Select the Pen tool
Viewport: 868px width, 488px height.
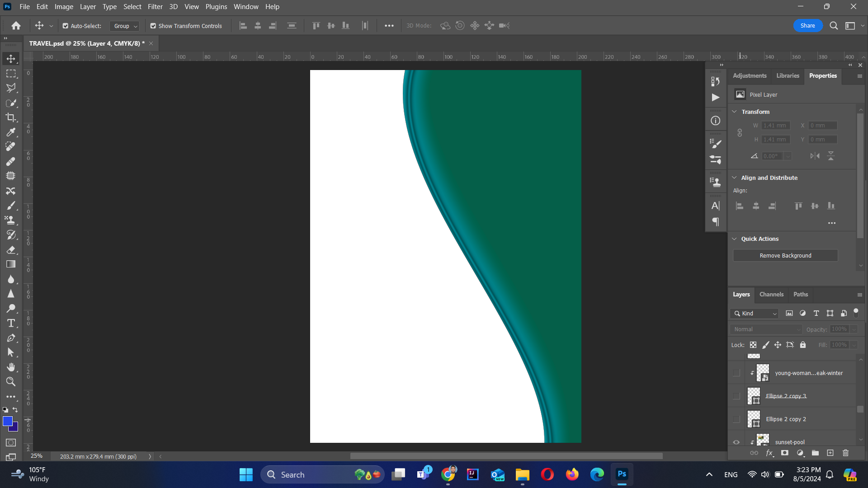coord(11,338)
